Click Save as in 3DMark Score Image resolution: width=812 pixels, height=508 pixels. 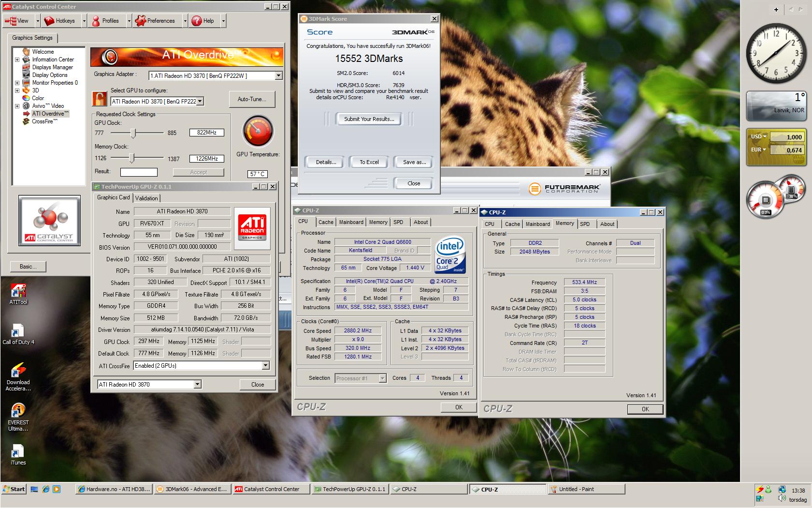tap(414, 162)
